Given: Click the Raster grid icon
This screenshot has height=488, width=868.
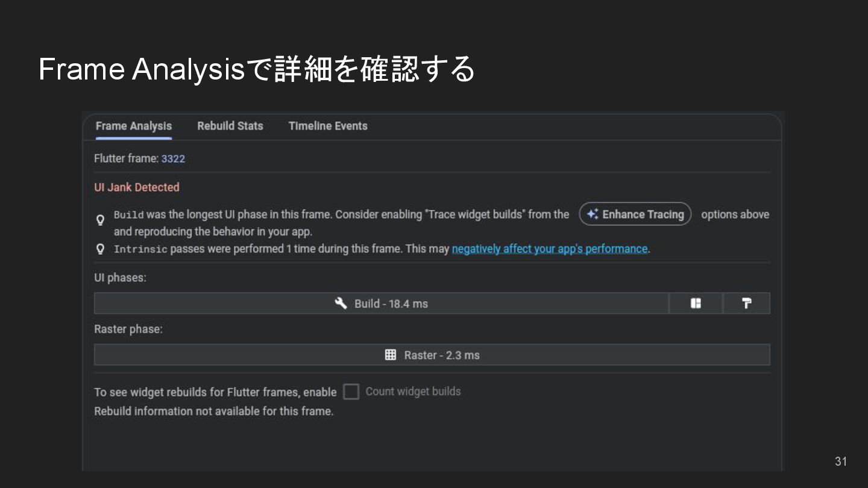Looking at the screenshot, I should coord(391,355).
